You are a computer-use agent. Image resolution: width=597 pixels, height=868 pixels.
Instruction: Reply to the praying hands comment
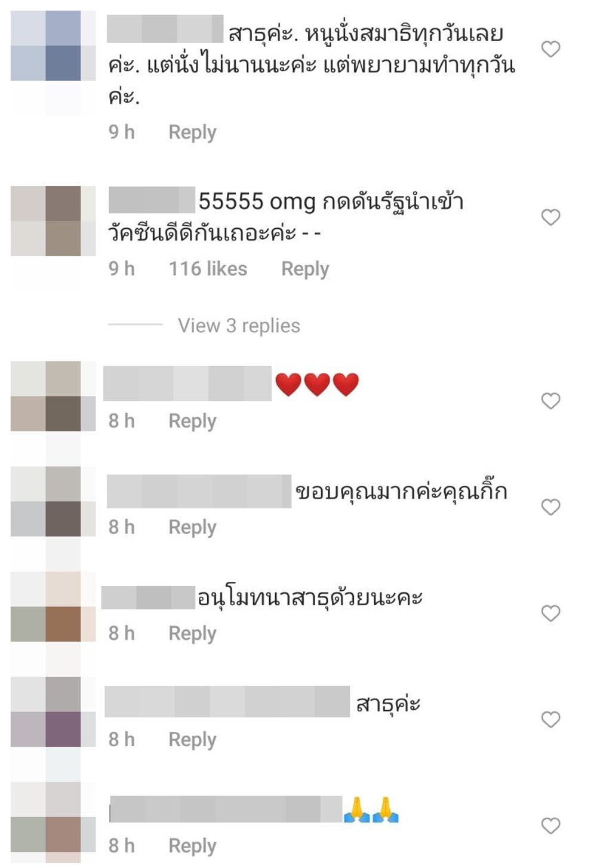pos(192,846)
